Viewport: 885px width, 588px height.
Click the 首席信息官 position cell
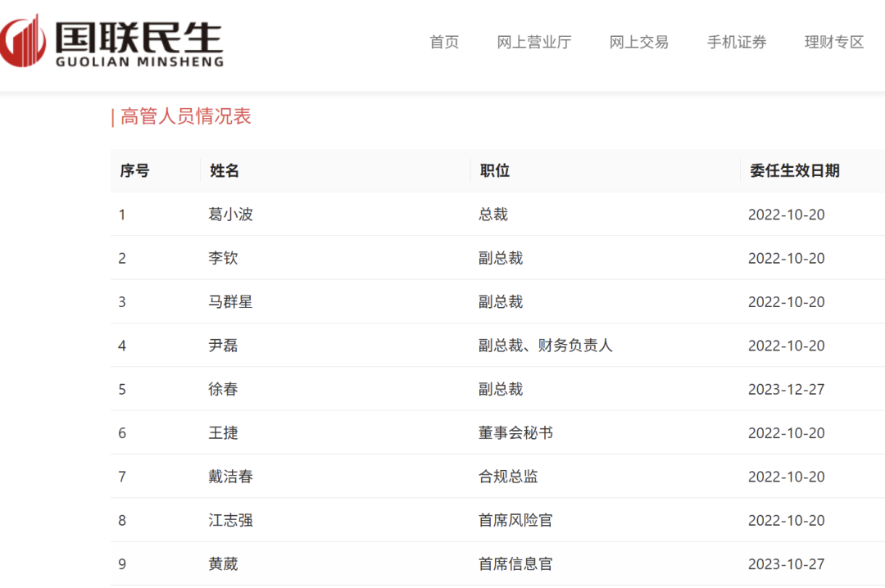click(515, 564)
